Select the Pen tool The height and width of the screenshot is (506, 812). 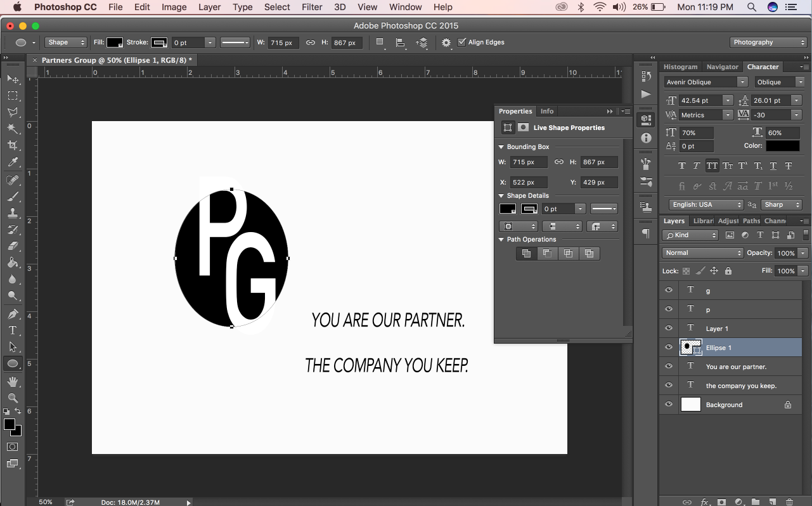pos(13,314)
